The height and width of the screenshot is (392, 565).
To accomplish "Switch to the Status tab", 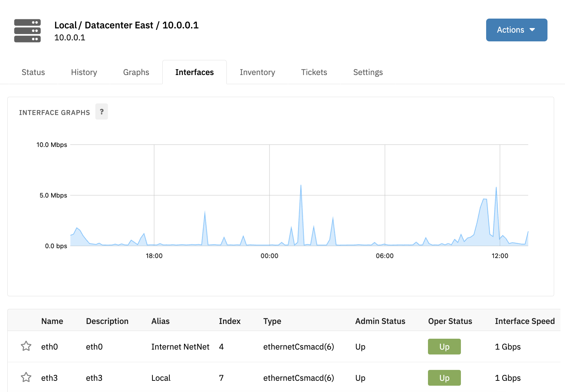I will point(33,72).
